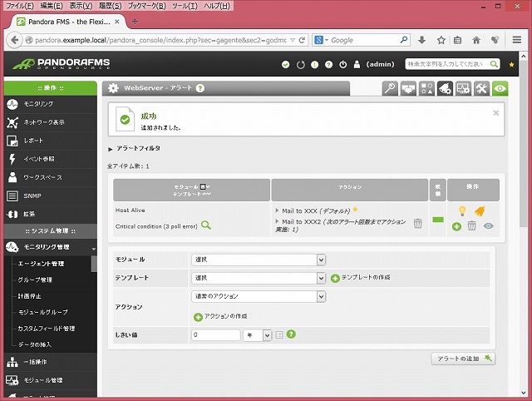Open agent management submenu item
532x401 pixels.
[41, 264]
